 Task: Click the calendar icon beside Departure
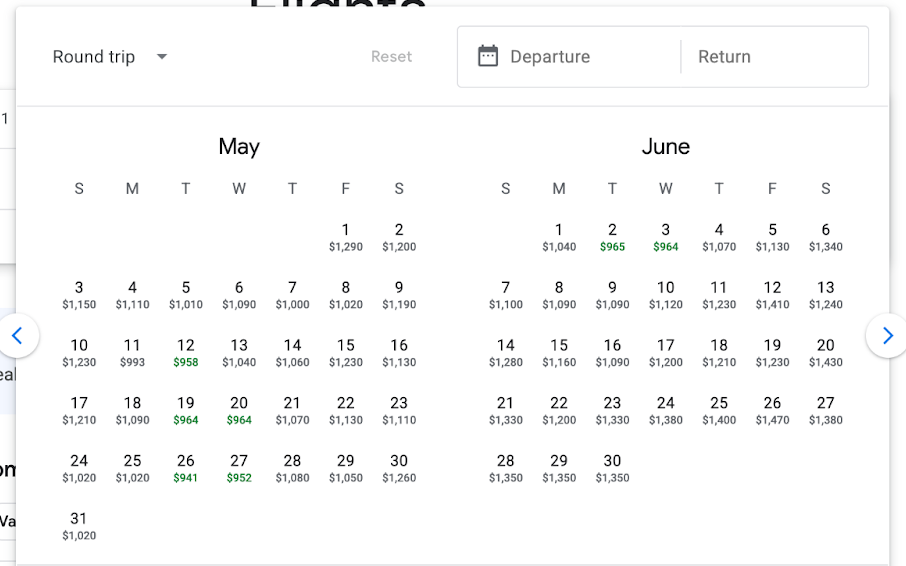[x=488, y=56]
